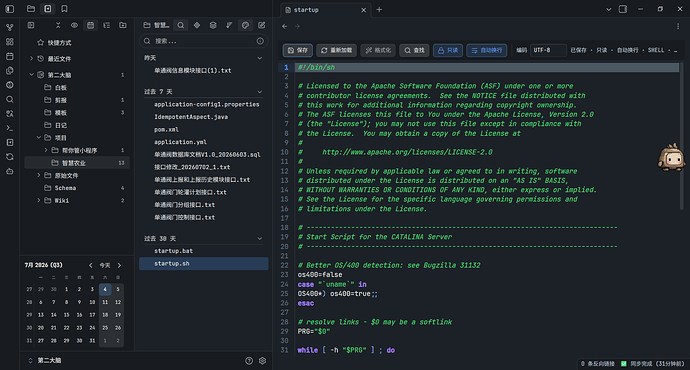The height and width of the screenshot is (370, 690).
Task: Toggle the eye visibility icon in navigation header
Action: (x=74, y=26)
